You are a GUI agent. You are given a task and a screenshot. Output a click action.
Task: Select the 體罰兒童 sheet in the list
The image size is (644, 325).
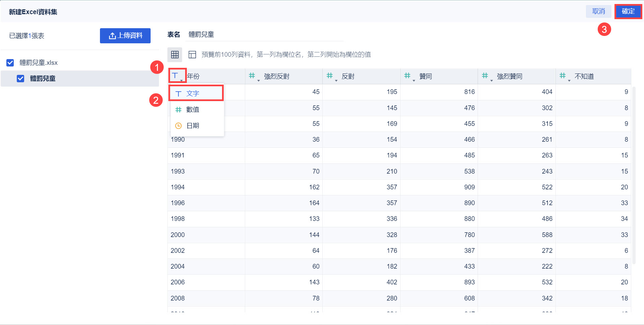(x=43, y=79)
